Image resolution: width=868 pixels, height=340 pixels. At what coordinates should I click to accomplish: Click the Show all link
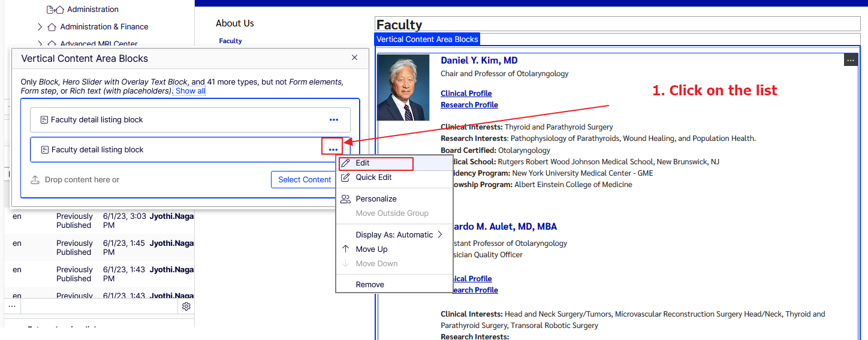tap(190, 91)
